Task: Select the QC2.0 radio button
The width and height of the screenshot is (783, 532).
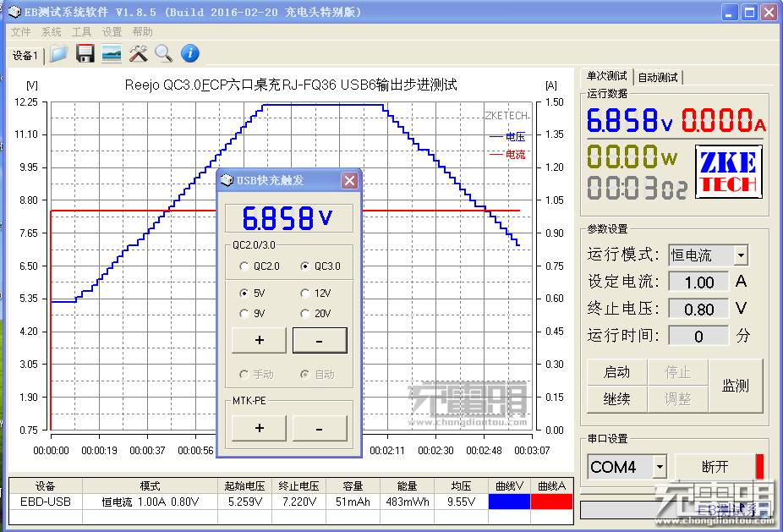Action: (244, 266)
